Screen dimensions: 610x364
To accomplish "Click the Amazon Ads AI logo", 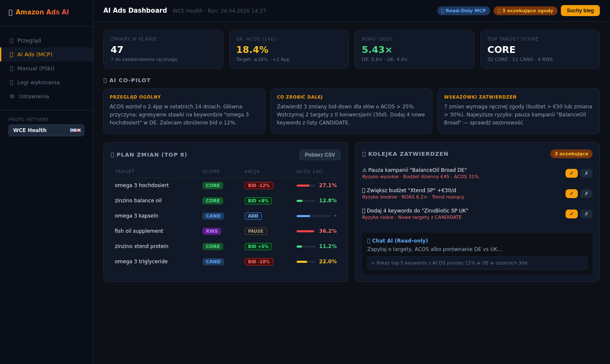I will tap(39, 12).
